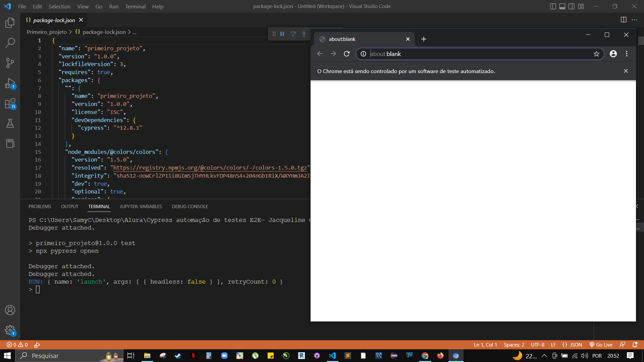Click Chrome address bar showing about:blank

pos(480,54)
